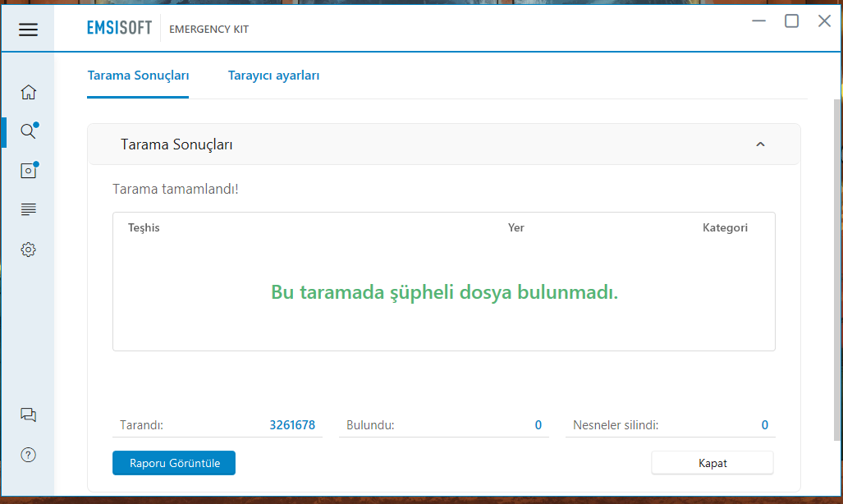Open the Quarantine section icon
The width and height of the screenshot is (843, 504).
(x=29, y=170)
